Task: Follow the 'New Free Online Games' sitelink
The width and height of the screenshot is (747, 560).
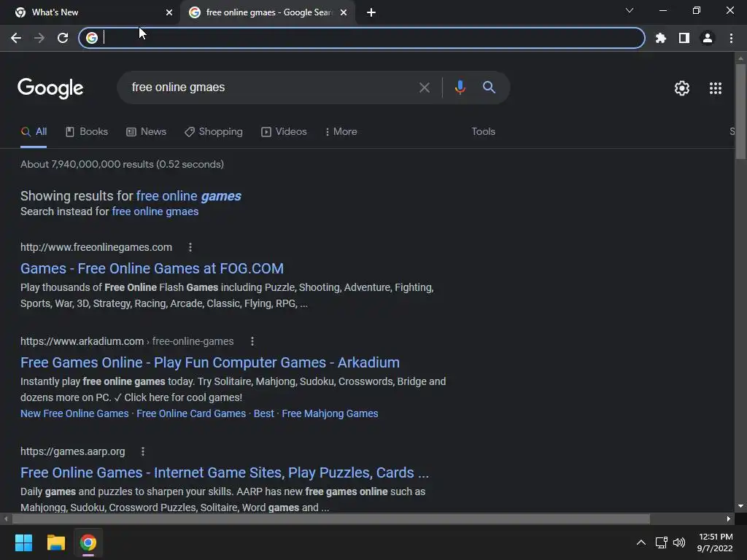Action: point(74,414)
